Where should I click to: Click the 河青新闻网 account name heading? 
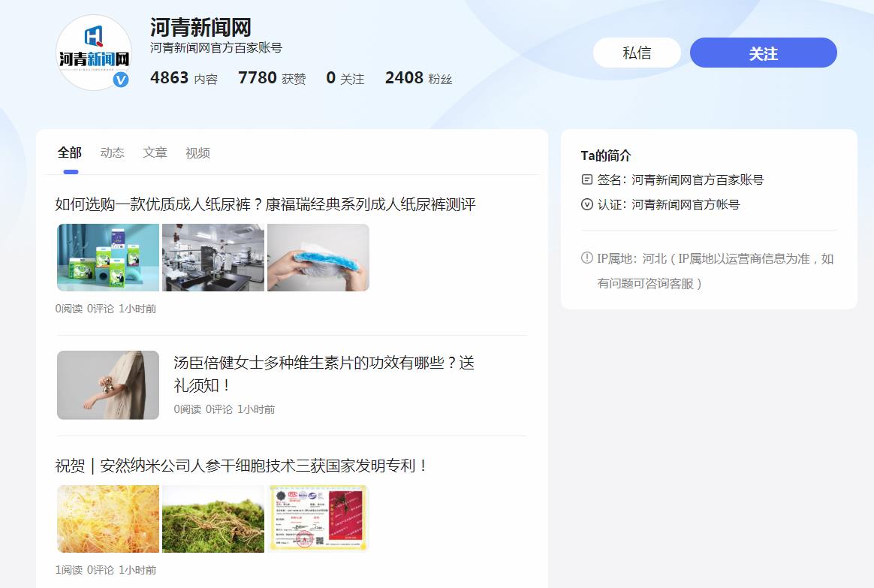[x=200, y=27]
